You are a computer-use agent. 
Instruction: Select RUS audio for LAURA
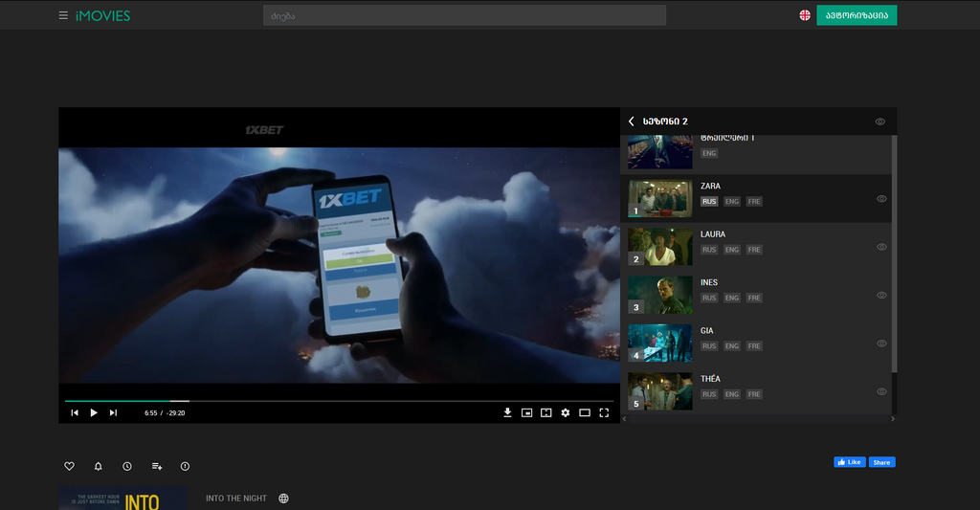click(x=709, y=250)
